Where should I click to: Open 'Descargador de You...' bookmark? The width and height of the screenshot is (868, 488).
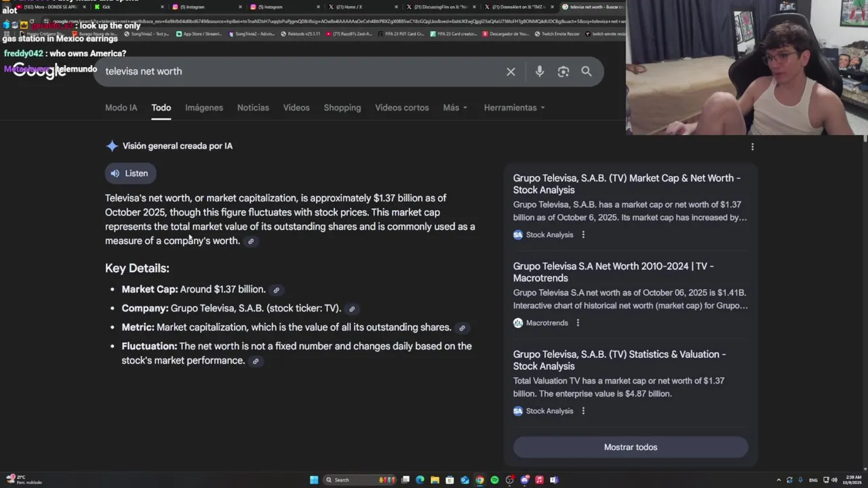tap(505, 34)
